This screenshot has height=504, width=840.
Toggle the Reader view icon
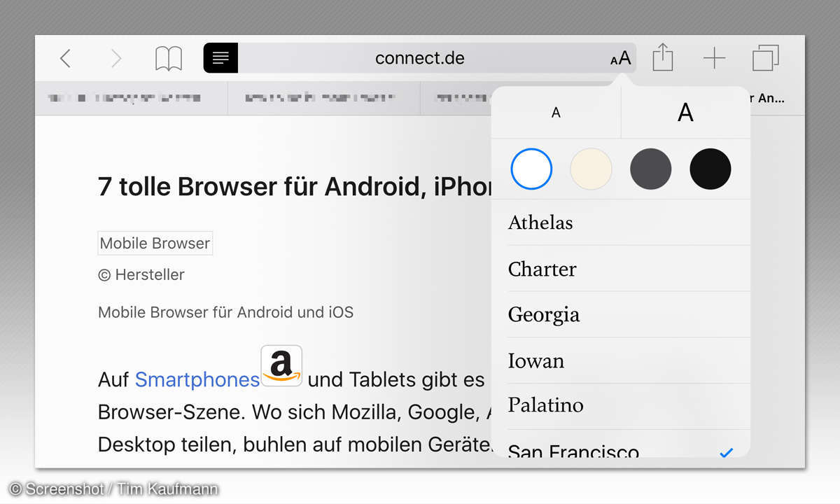220,58
